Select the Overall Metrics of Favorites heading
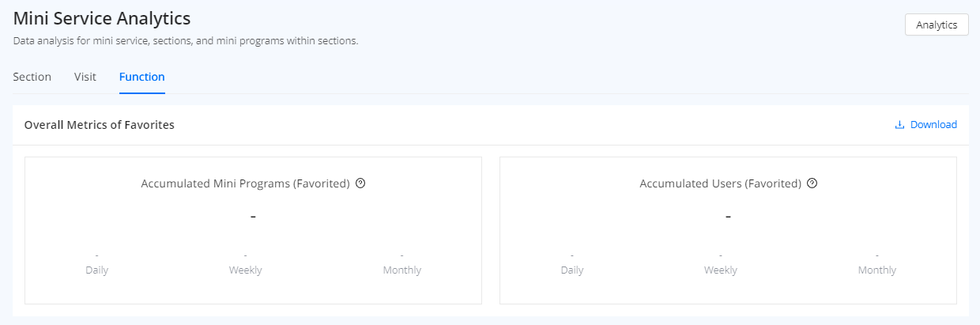Image resolution: width=980 pixels, height=325 pixels. click(x=100, y=125)
